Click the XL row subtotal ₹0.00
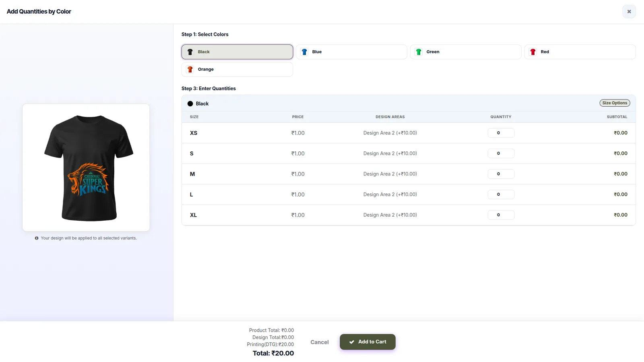 [x=621, y=215]
